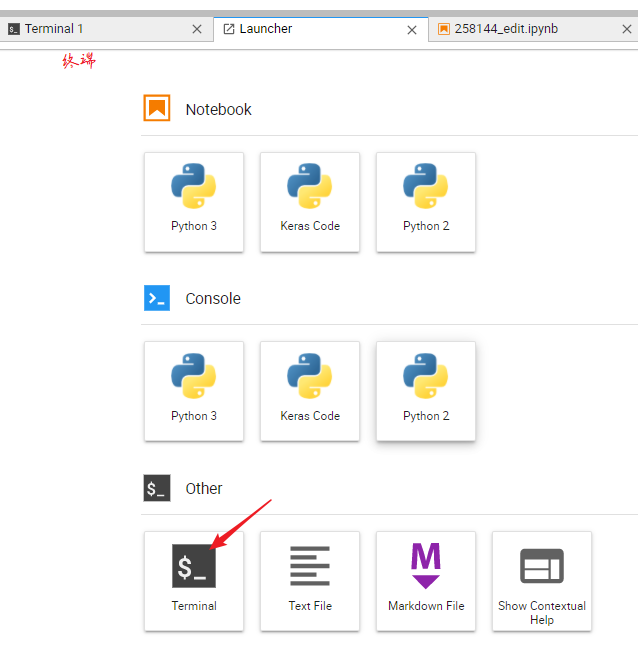The height and width of the screenshot is (669, 638).
Task: Create a new Text File
Action: pyautogui.click(x=310, y=581)
